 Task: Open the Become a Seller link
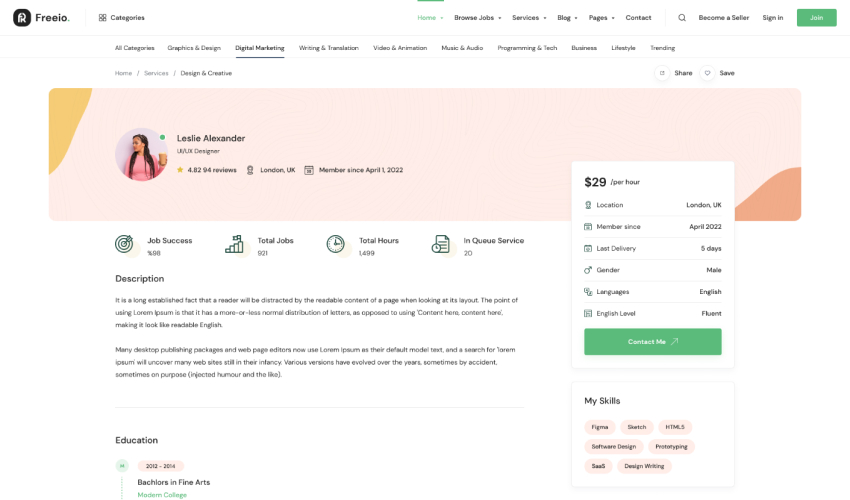coord(724,17)
